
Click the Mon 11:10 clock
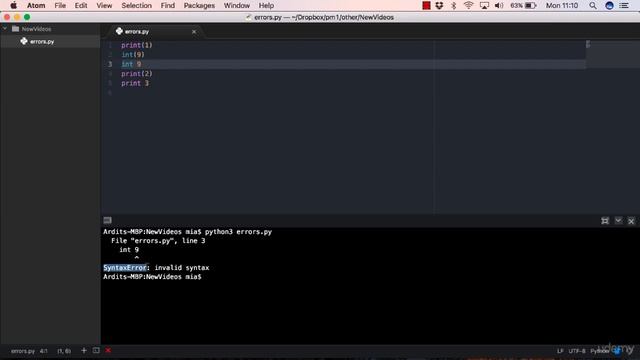[562, 5]
